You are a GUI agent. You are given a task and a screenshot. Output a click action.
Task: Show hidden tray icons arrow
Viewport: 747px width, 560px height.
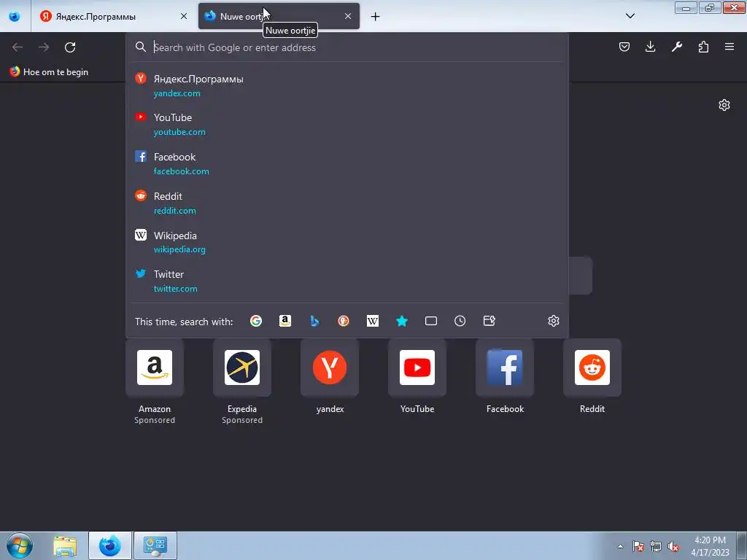click(620, 546)
